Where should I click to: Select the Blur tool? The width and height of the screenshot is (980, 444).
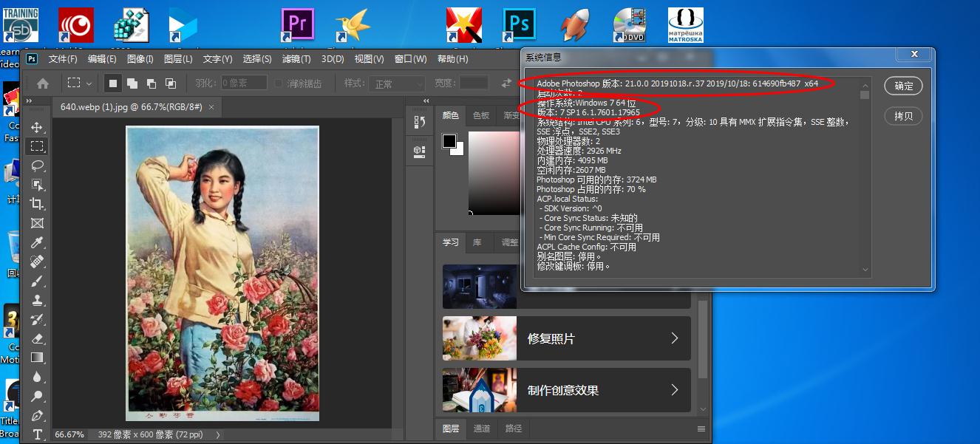pyautogui.click(x=37, y=377)
